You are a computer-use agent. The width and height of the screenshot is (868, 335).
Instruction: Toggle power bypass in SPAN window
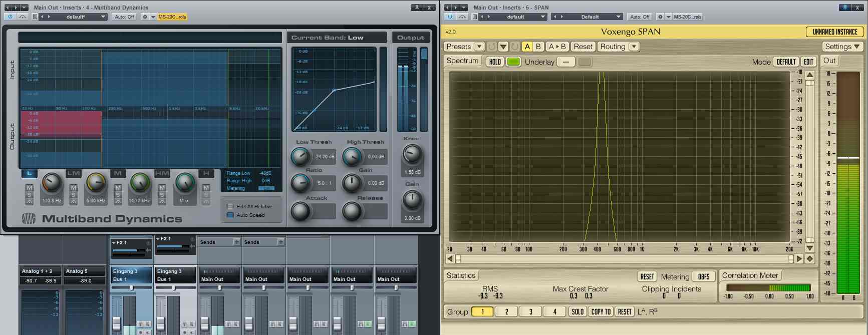pyautogui.click(x=450, y=17)
